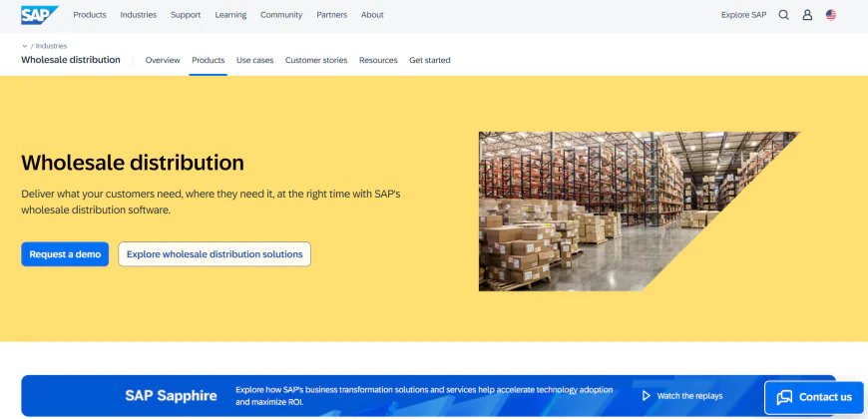
Task: Open the About top menu
Action: click(x=372, y=15)
